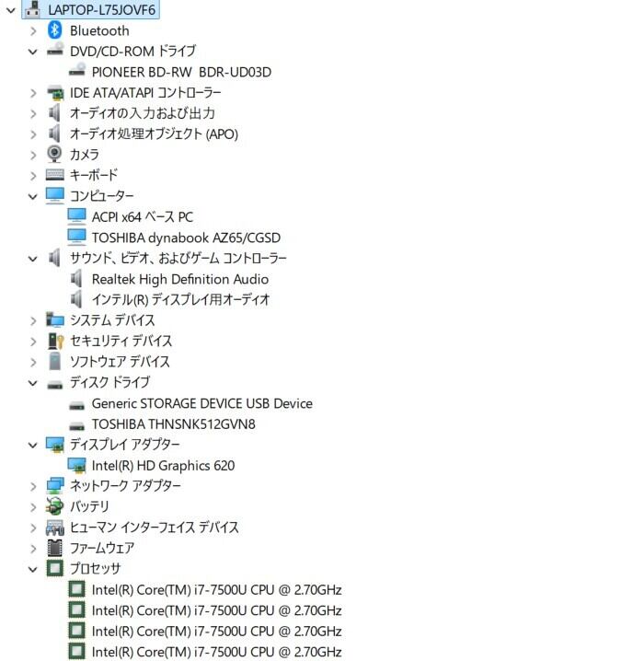
Task: Select the プロセッサ label
Action: (95, 569)
